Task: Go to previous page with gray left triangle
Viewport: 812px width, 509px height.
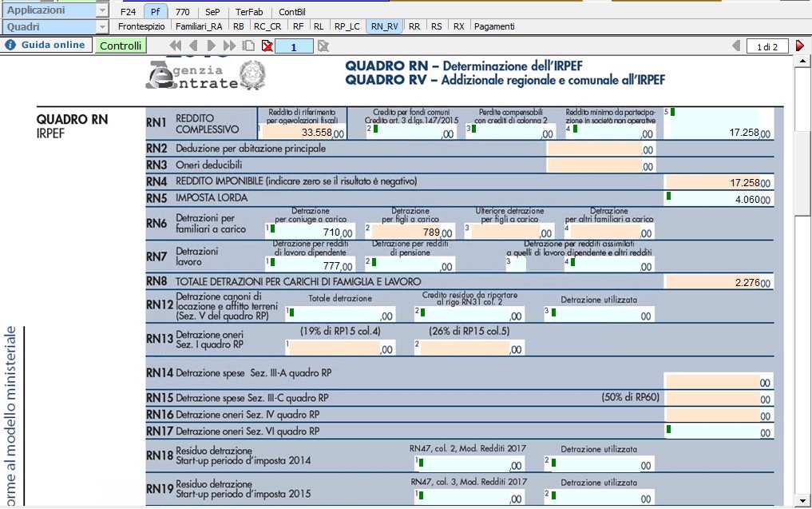Action: pyautogui.click(x=736, y=46)
